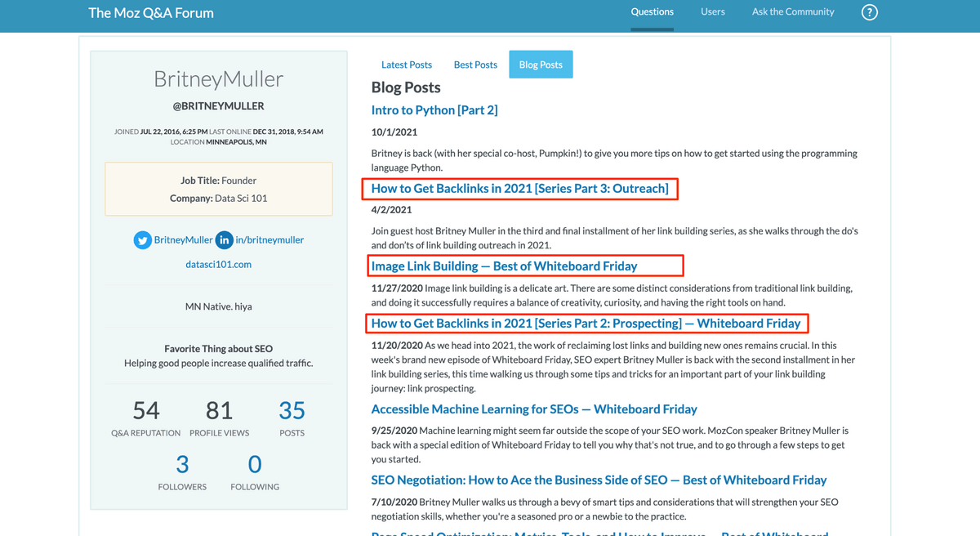Open the Twitter bird icon

[x=143, y=240]
